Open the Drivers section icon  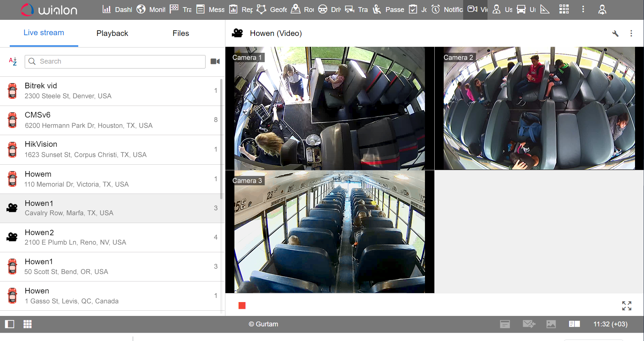[322, 9]
